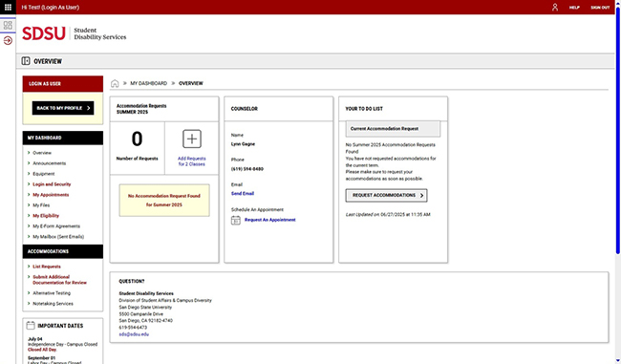Click the counselor name Lynn Gagne
This screenshot has height=364, width=621.
pos(243,144)
